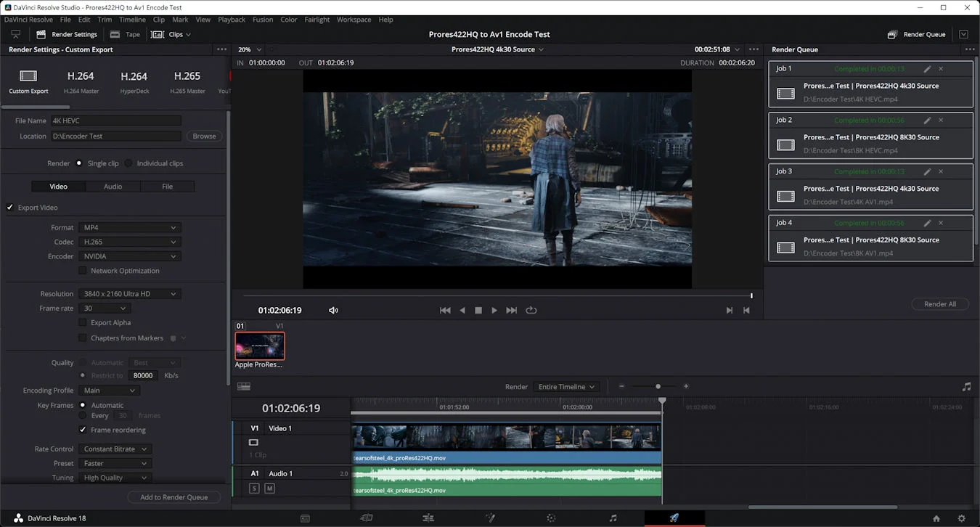The image size is (980, 527).
Task: Remove Job 4 from render queue
Action: click(941, 224)
